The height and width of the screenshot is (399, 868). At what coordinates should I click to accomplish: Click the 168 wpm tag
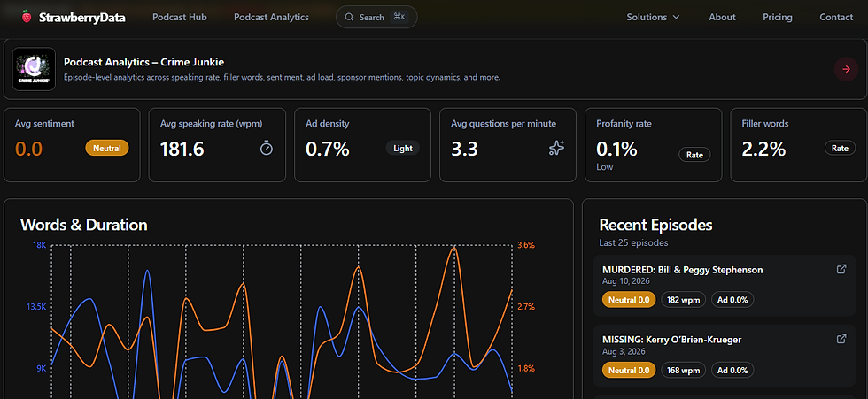click(x=684, y=370)
